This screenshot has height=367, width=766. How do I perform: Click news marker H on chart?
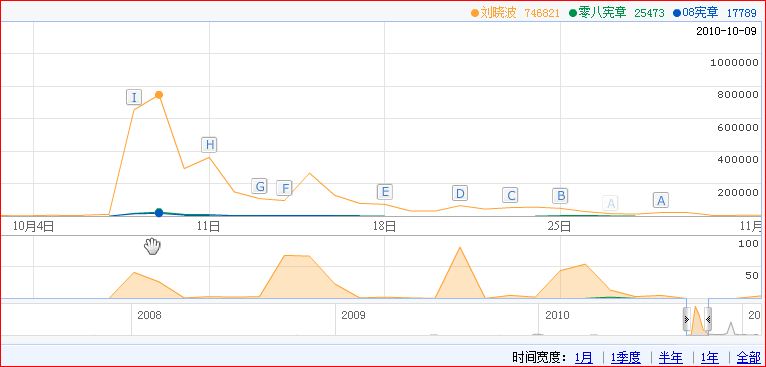click(209, 145)
